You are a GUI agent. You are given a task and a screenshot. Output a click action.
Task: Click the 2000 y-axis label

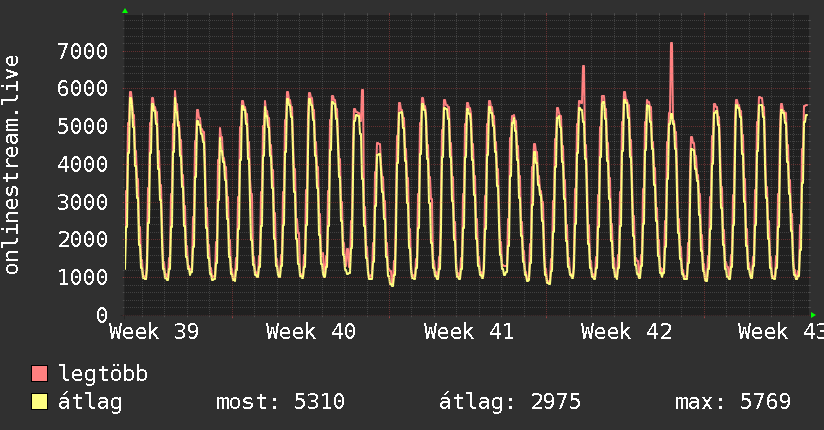83,240
